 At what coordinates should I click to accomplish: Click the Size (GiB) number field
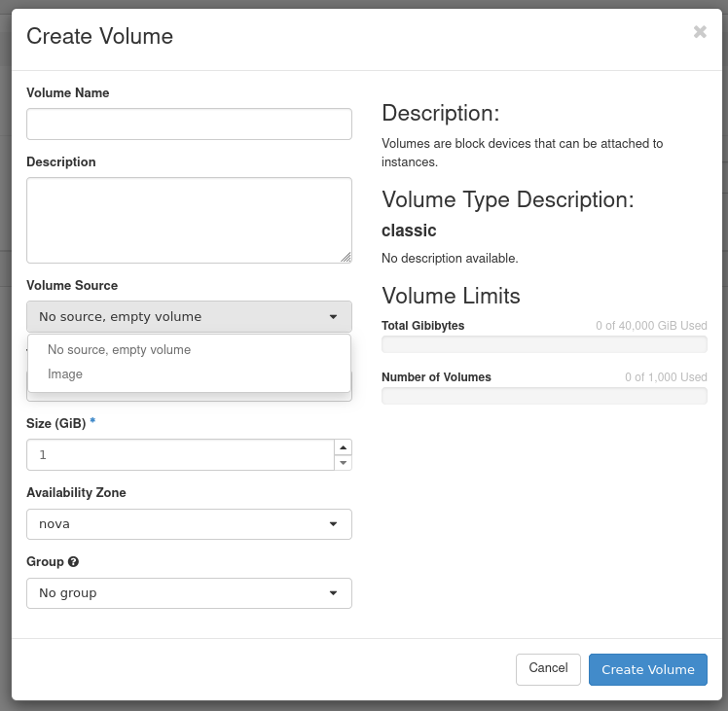[180, 455]
